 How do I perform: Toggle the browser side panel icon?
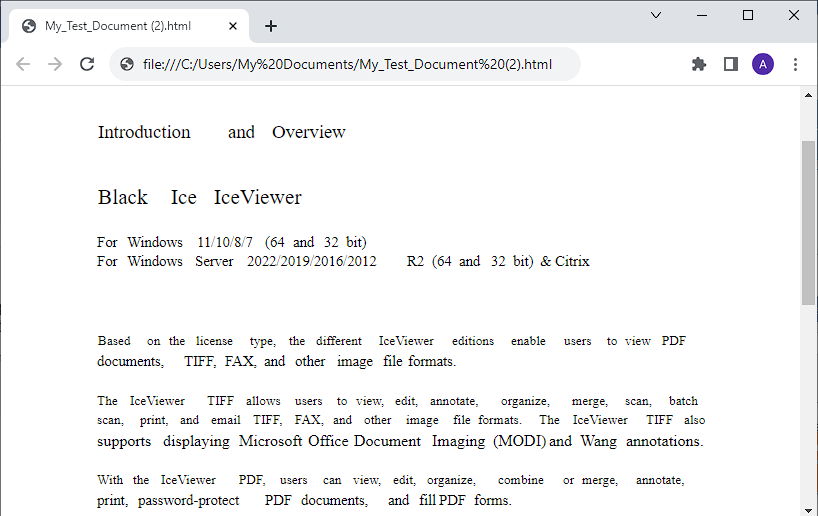point(730,64)
